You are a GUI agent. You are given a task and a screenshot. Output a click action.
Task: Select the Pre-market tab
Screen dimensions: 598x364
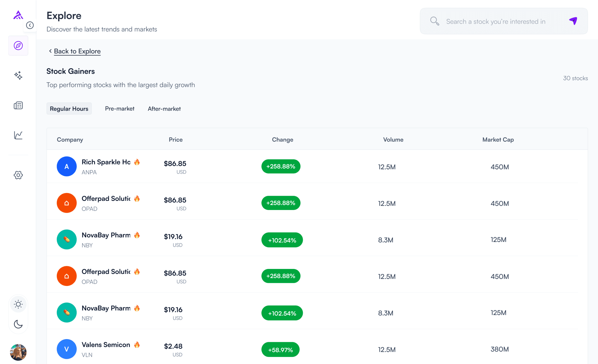pyautogui.click(x=119, y=109)
